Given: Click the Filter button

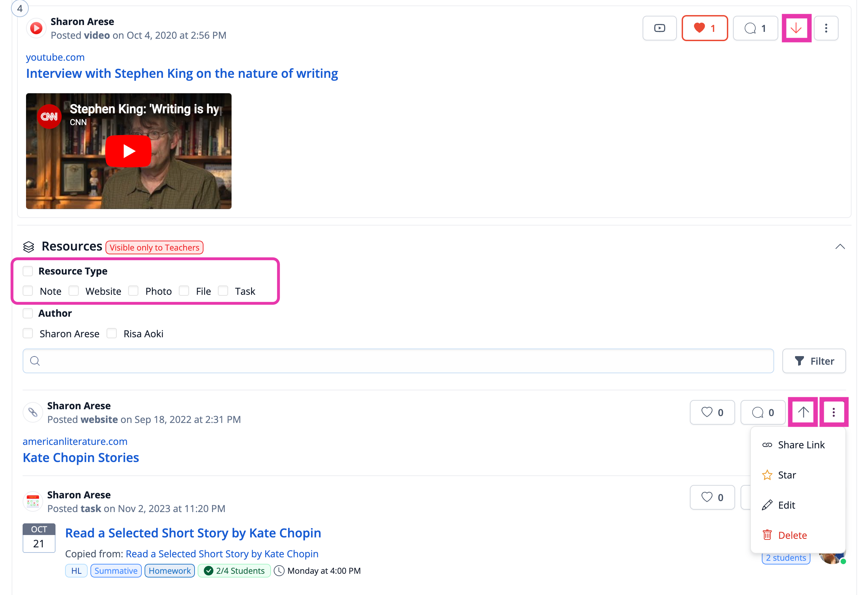Looking at the screenshot, I should [814, 361].
